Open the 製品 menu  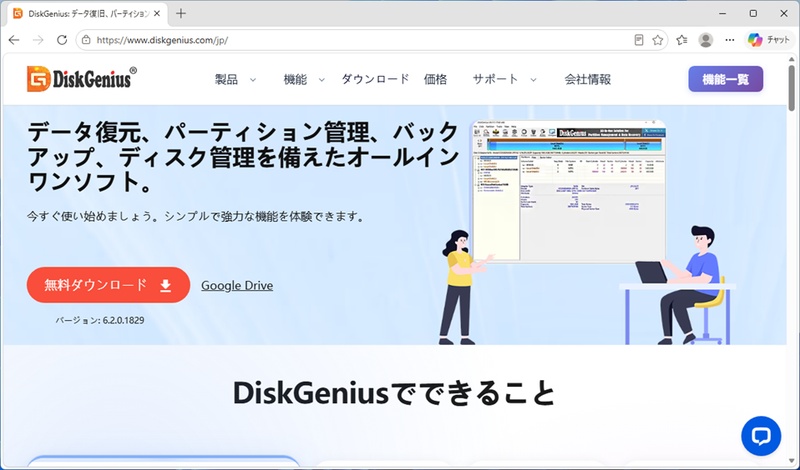pos(227,79)
